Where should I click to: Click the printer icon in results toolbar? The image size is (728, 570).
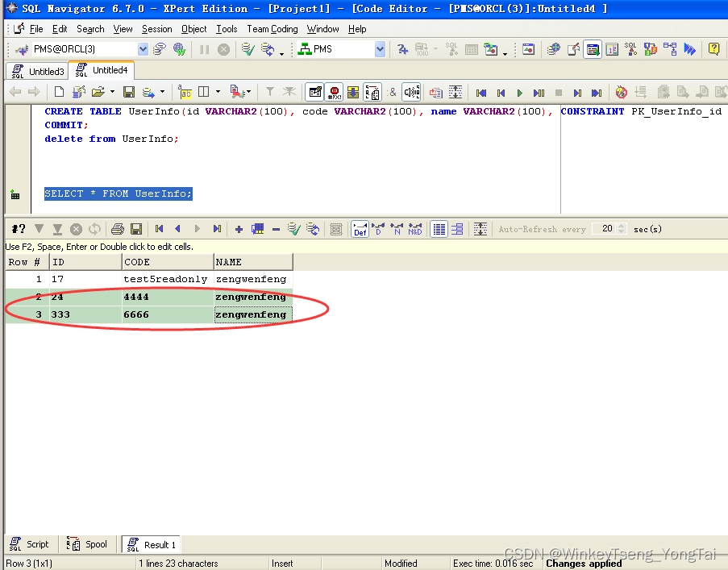tap(118, 229)
